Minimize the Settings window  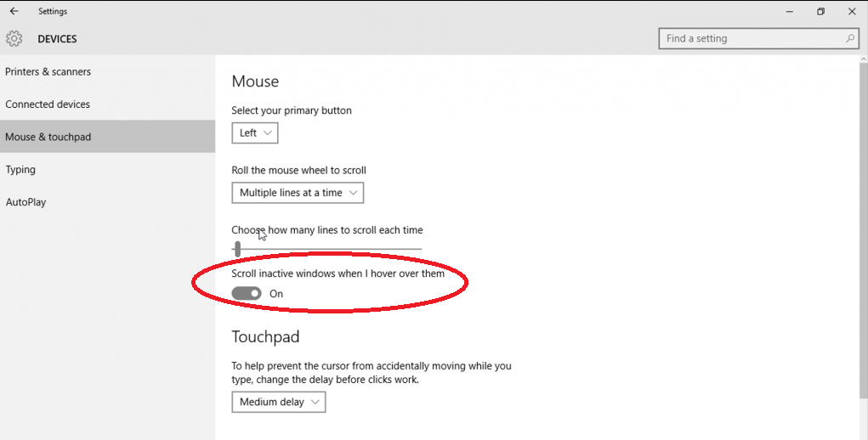click(x=789, y=12)
